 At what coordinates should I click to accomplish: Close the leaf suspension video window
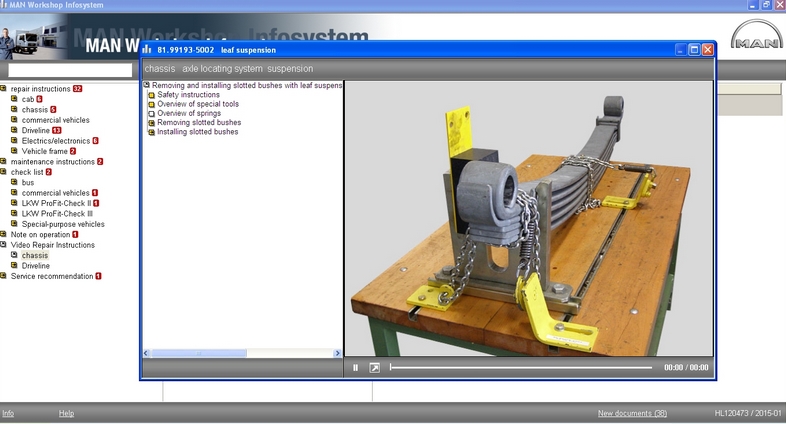[x=707, y=50]
